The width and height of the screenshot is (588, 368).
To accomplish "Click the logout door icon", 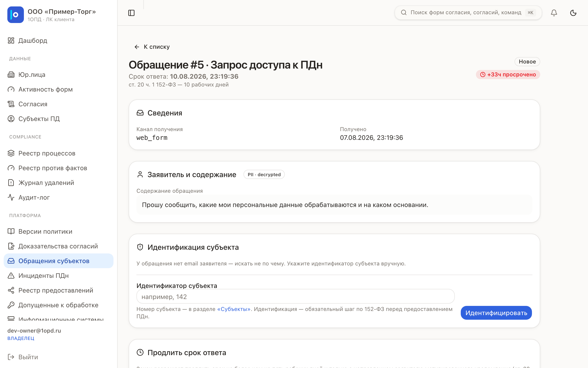I will pyautogui.click(x=11, y=357).
